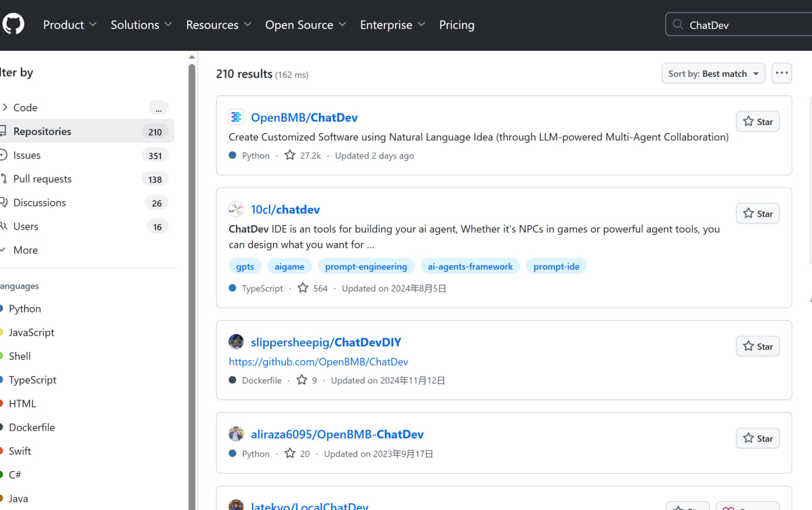View the star icon beside count 9
Screen dimensions: 812x510
[x=302, y=379]
